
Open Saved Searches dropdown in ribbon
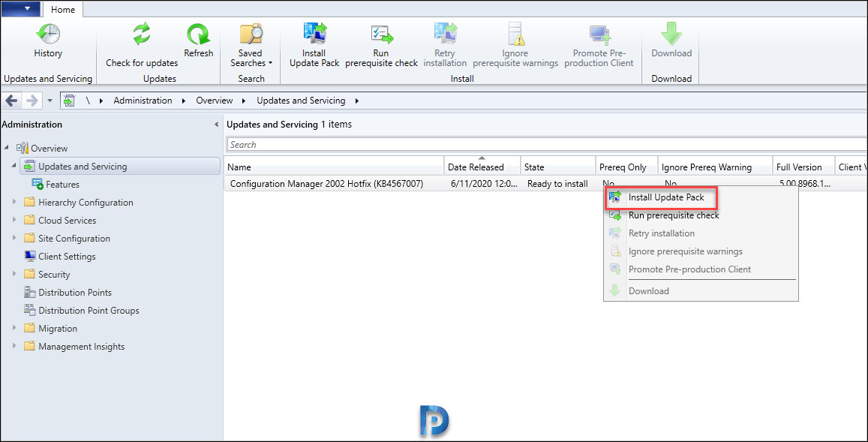[x=251, y=46]
